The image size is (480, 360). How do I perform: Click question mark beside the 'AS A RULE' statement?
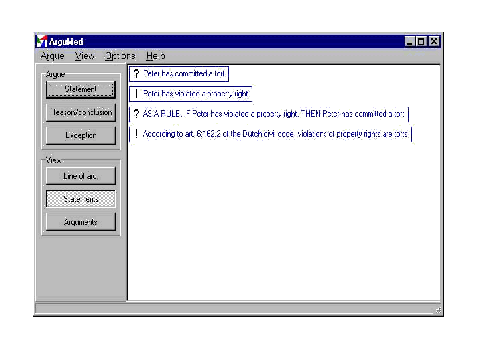coord(136,114)
